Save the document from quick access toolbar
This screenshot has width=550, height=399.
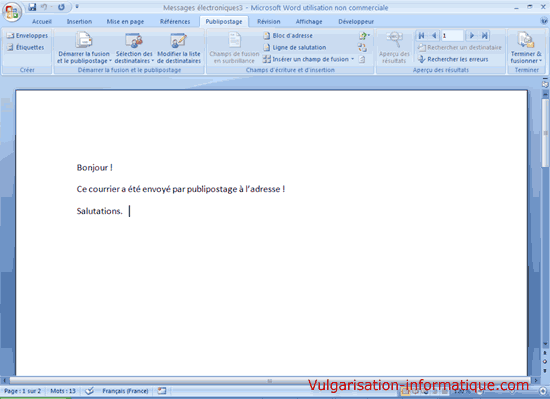(32, 7)
